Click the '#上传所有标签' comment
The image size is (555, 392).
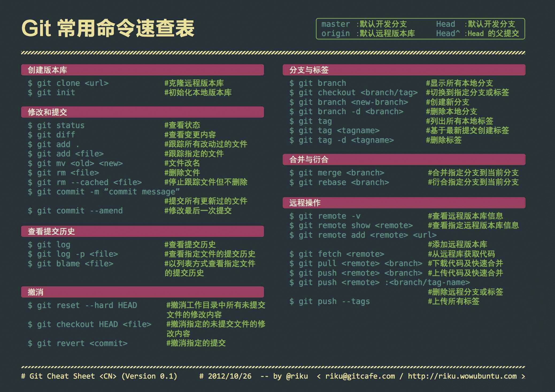pos(454,301)
